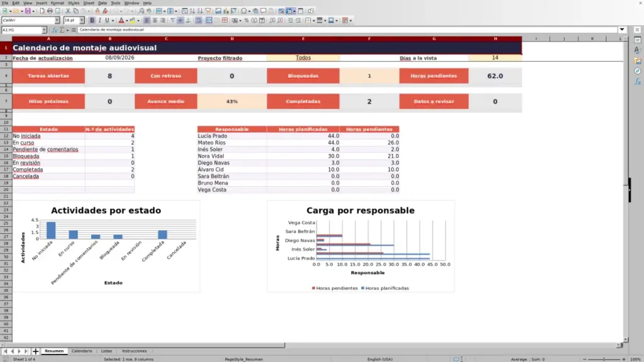Click the Save document icon
This screenshot has height=362, width=644.
point(28,11)
